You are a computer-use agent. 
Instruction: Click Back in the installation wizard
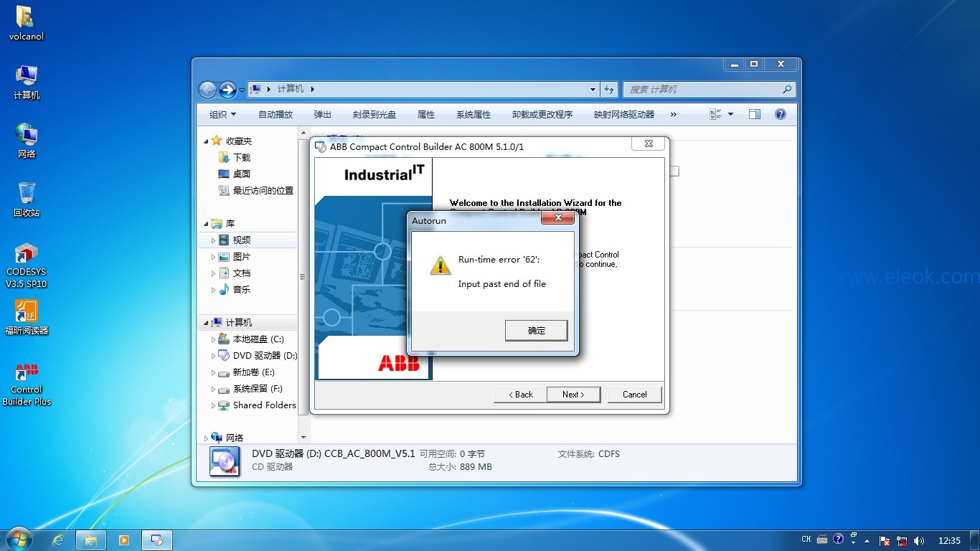[x=520, y=395]
